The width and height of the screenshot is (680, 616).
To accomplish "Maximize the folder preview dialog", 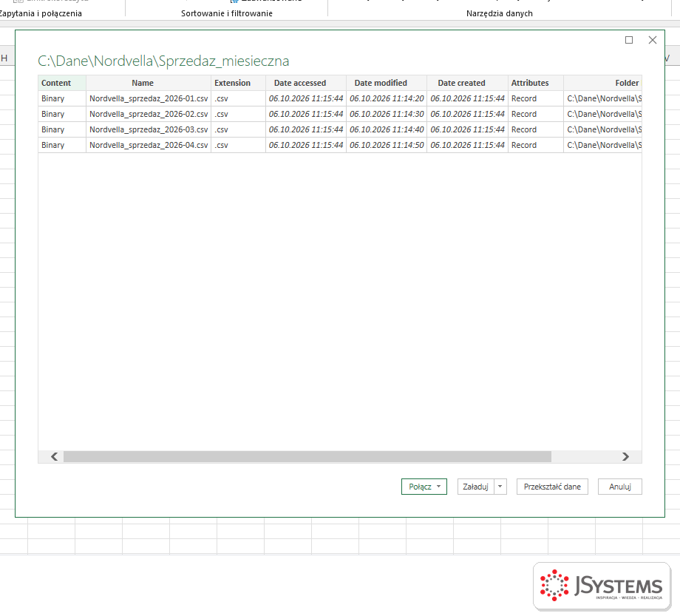I will point(629,40).
